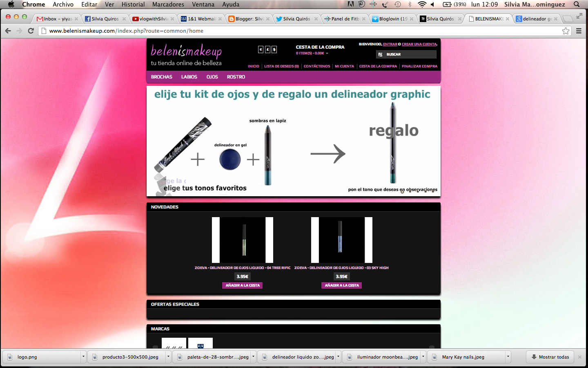Screen dimensions: 588x368
Task: Open the ROSTRO category
Action: click(x=236, y=77)
